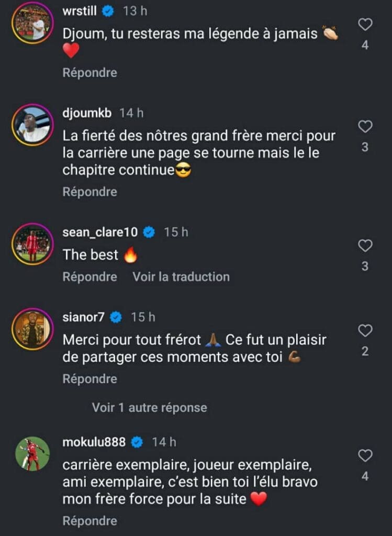
Task: Open djoumkb's profile avatar
Action: (32, 125)
